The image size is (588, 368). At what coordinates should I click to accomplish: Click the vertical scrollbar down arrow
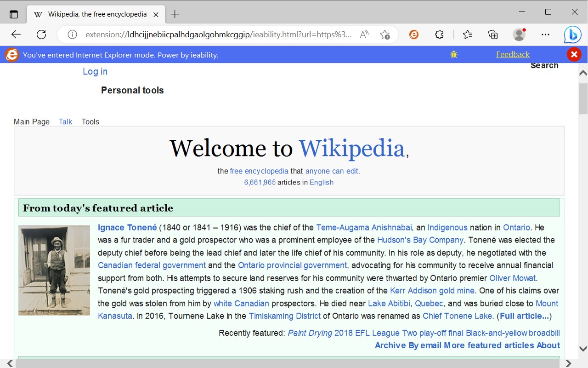pyautogui.click(x=583, y=349)
